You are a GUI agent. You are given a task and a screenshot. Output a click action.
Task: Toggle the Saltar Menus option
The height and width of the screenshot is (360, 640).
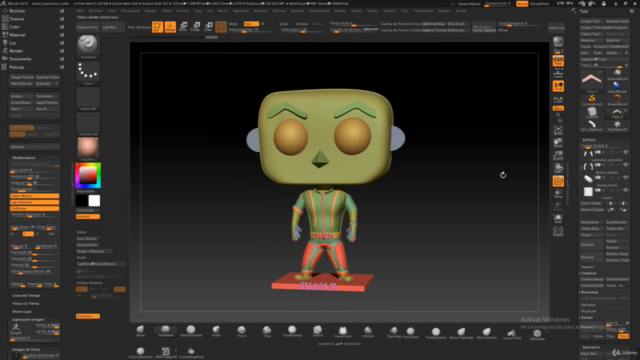point(34,196)
